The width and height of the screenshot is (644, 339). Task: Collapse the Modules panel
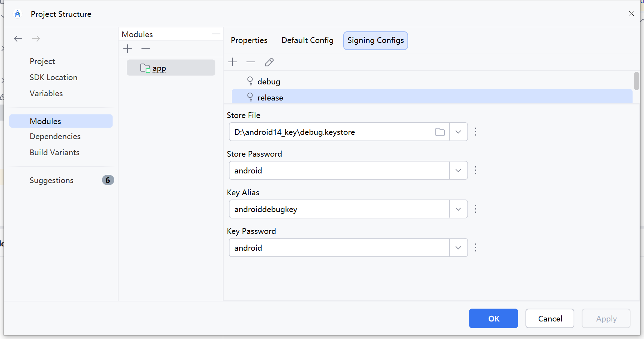coord(216,34)
